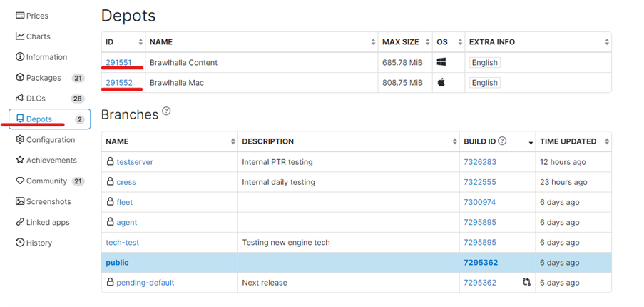Click the Achievements star icon in sidebar

point(20,161)
